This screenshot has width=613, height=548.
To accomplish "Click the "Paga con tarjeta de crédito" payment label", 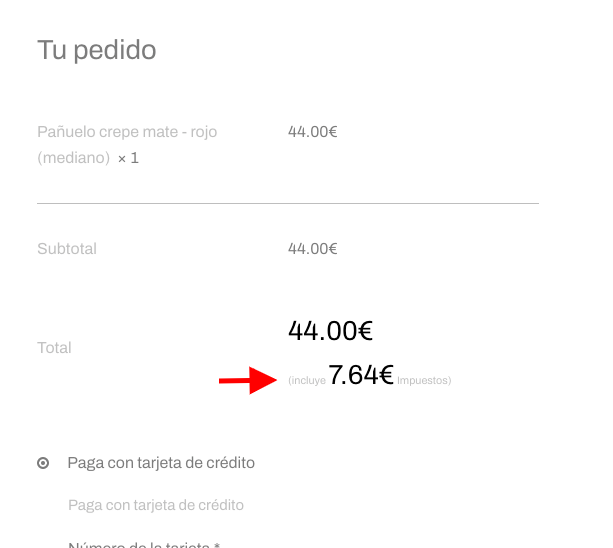I will 161,463.
